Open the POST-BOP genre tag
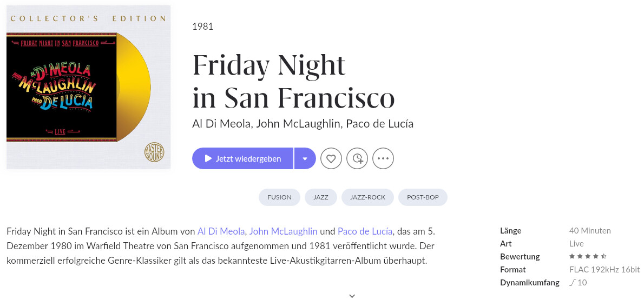 423,197
